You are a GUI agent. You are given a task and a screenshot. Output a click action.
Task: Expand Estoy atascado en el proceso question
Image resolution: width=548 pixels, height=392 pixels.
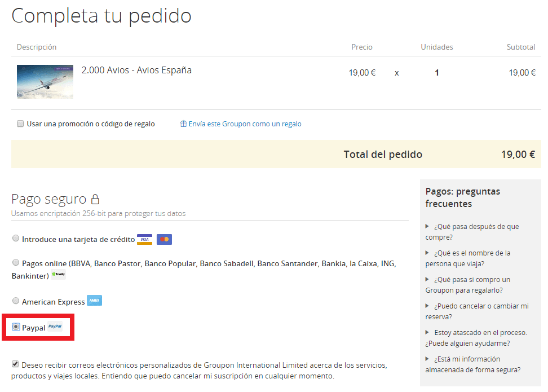(x=476, y=338)
